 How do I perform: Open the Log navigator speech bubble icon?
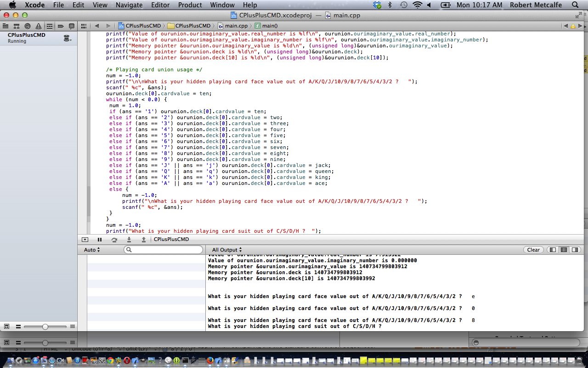(72, 26)
